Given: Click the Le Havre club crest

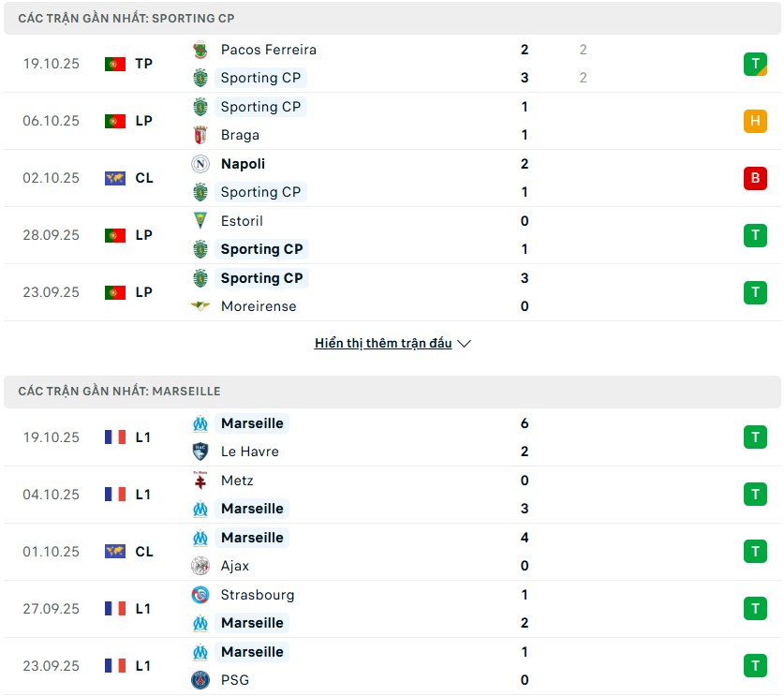Looking at the screenshot, I should 199,452.
